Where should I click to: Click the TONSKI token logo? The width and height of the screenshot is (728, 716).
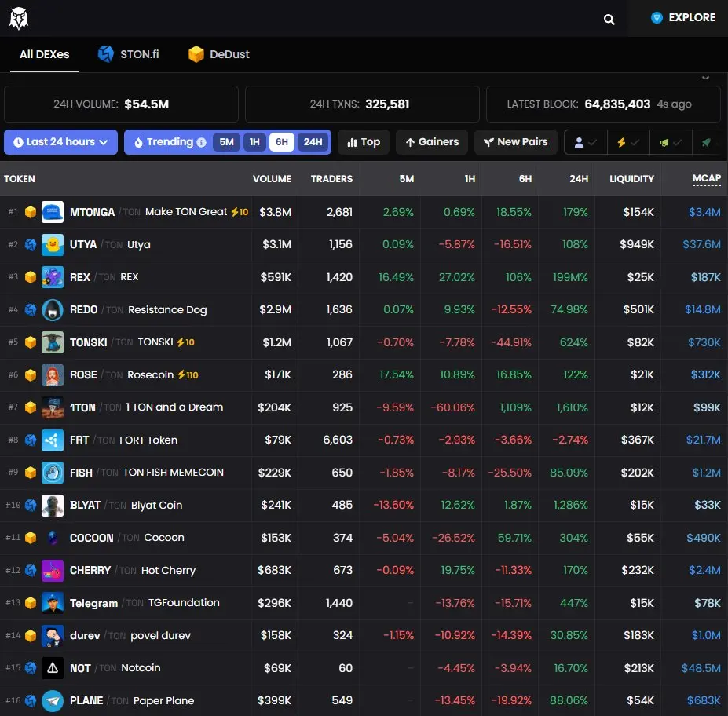pos(53,342)
